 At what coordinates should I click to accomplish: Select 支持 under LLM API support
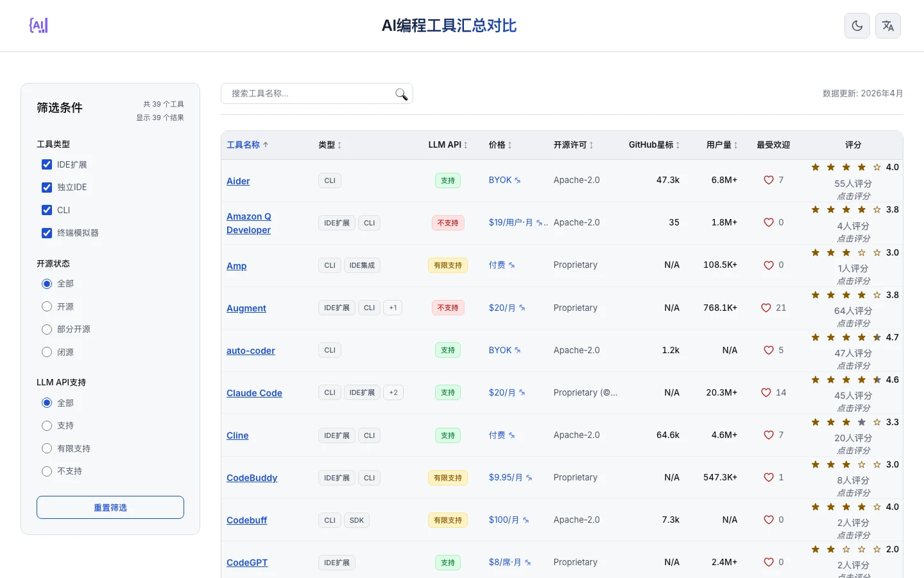[47, 426]
